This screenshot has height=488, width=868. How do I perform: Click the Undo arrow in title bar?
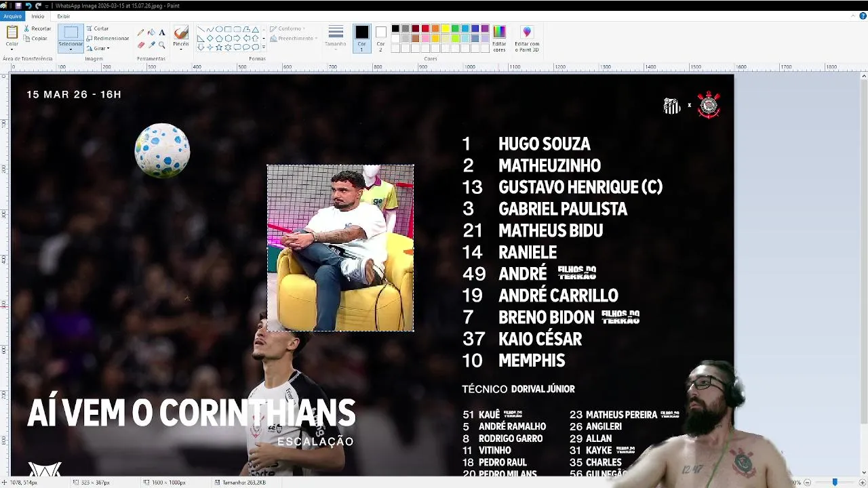tap(28, 5)
